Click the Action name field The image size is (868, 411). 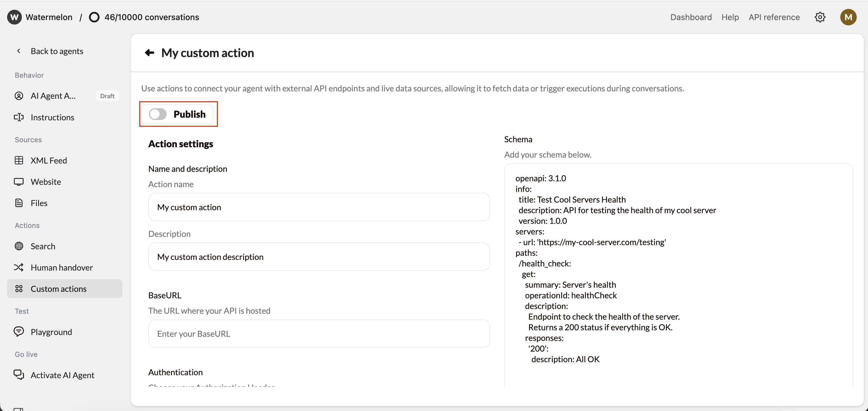click(319, 207)
